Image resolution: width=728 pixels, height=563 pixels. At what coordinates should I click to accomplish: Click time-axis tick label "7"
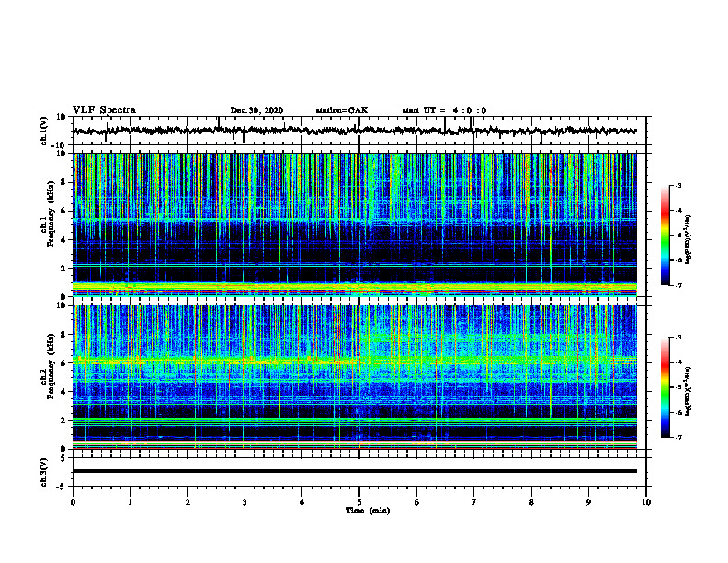click(x=474, y=502)
